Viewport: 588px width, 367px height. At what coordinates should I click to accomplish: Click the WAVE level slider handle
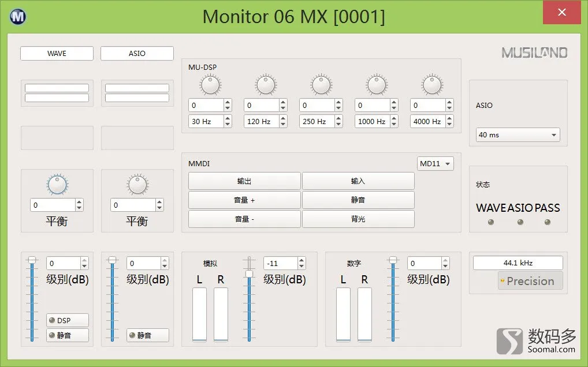pyautogui.click(x=32, y=260)
